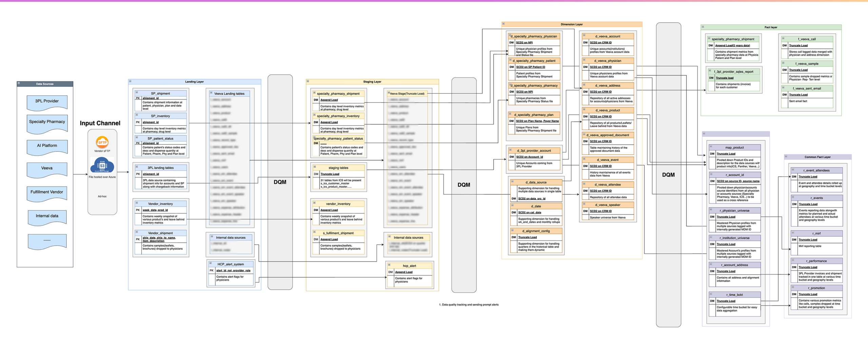868x343 pixels.
Task: Collapse the Veeva Landing tables list
Action: click(x=211, y=92)
